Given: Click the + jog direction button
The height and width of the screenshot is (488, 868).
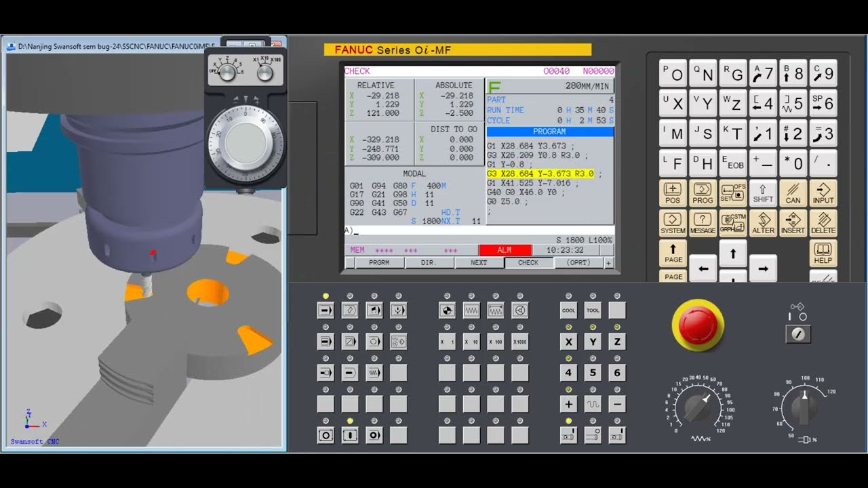Looking at the screenshot, I should coord(569,404).
